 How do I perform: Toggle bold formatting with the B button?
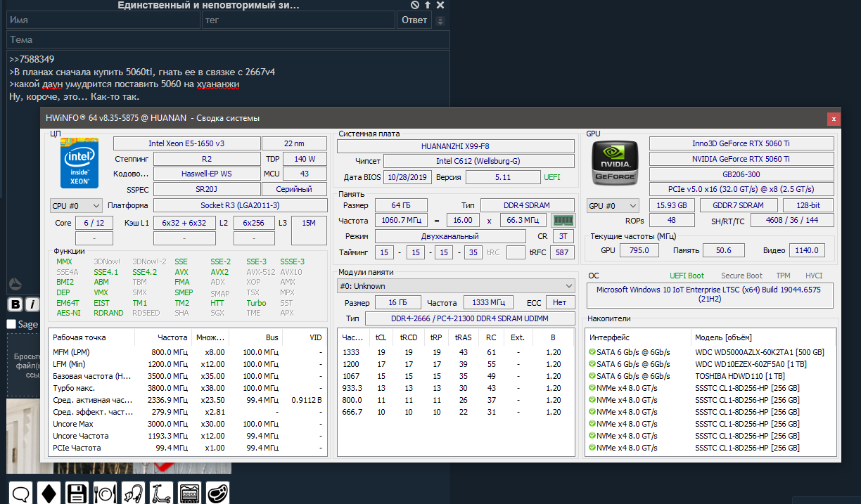pyautogui.click(x=15, y=304)
